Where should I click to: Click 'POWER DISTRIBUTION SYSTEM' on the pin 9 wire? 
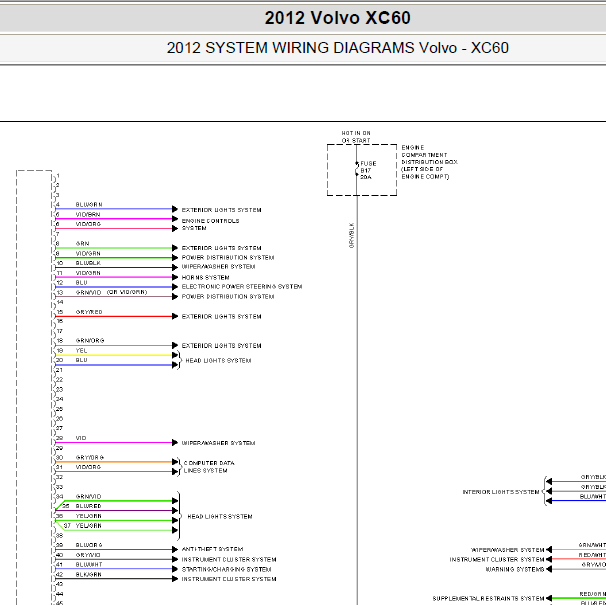pos(228,257)
